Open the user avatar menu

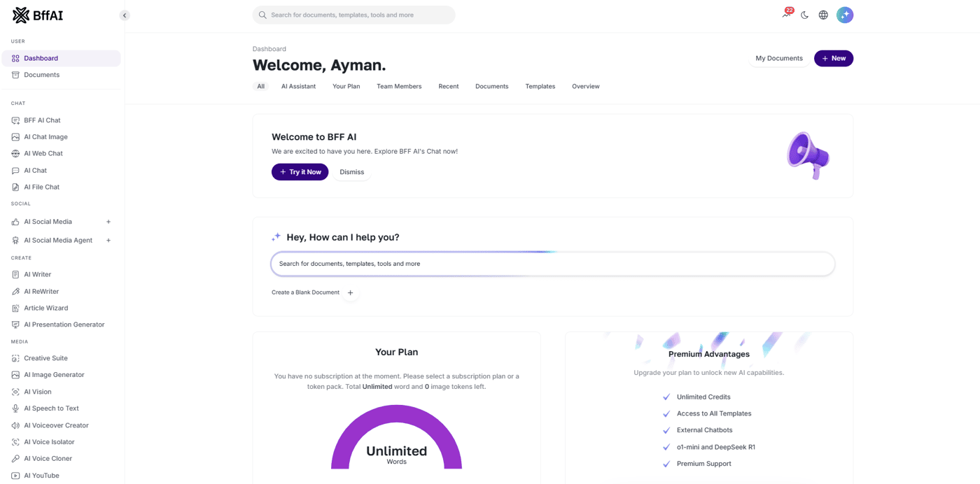point(845,15)
